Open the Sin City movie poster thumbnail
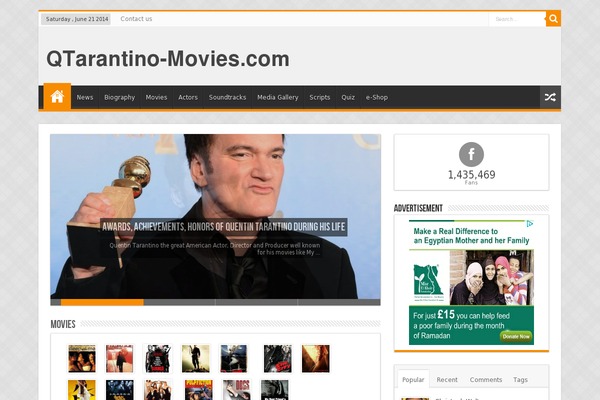Image resolution: width=600 pixels, height=400 pixels. click(277, 359)
